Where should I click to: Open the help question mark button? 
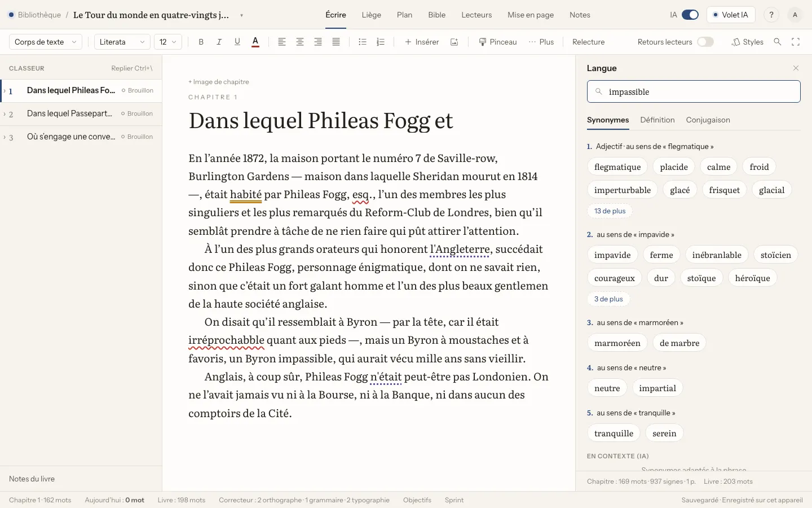[x=771, y=15]
